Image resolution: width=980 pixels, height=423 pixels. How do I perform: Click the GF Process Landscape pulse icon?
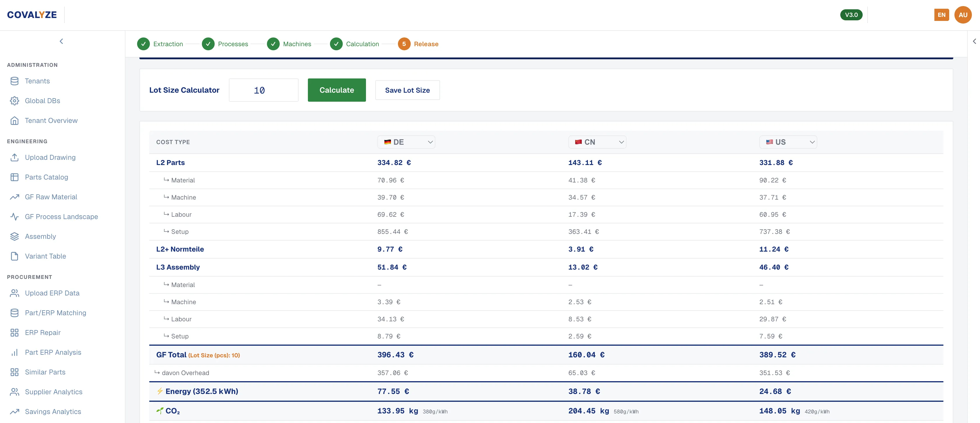click(15, 217)
